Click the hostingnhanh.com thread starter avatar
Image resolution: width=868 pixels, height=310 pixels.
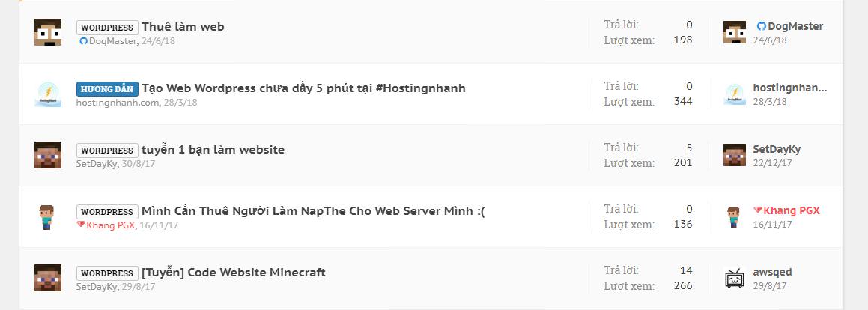(48, 94)
